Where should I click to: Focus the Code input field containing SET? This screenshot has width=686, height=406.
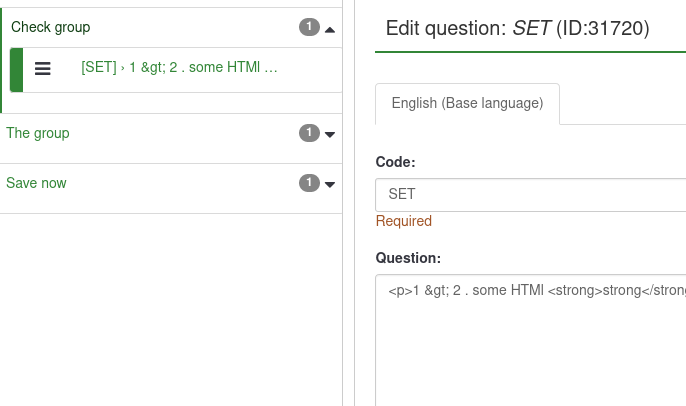pos(530,195)
